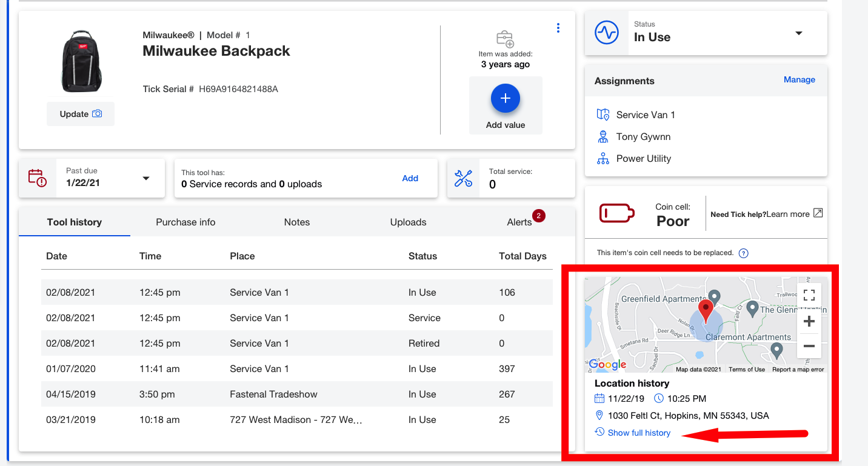Click the location history calendar icon

click(x=599, y=399)
